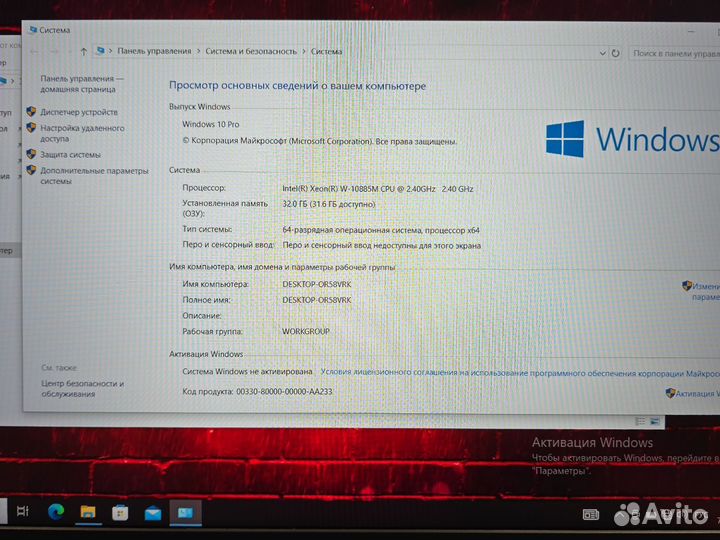Click the Windows 10 Pro edition text

tap(211, 124)
